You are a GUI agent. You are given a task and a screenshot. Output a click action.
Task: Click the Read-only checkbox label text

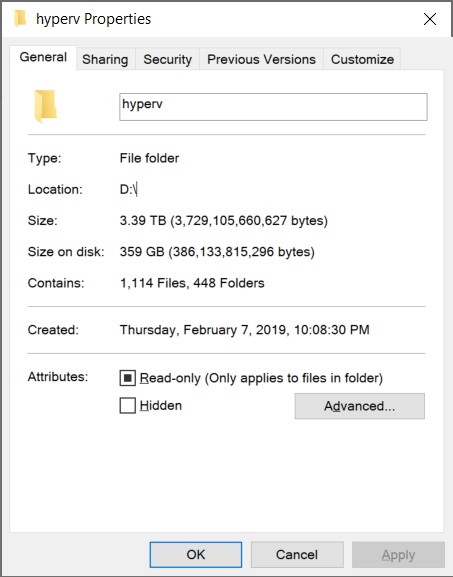tap(261, 378)
